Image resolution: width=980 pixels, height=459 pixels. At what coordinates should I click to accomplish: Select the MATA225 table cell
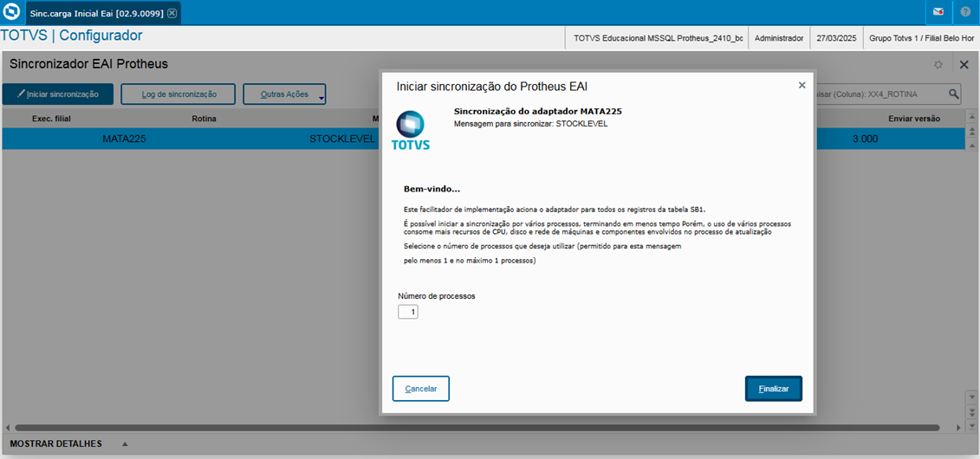click(124, 139)
